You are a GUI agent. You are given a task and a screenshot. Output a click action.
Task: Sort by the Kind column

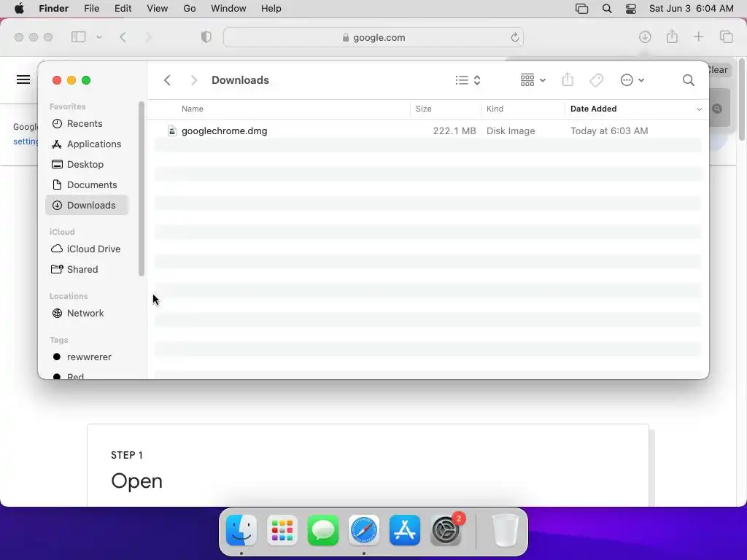tap(495, 109)
